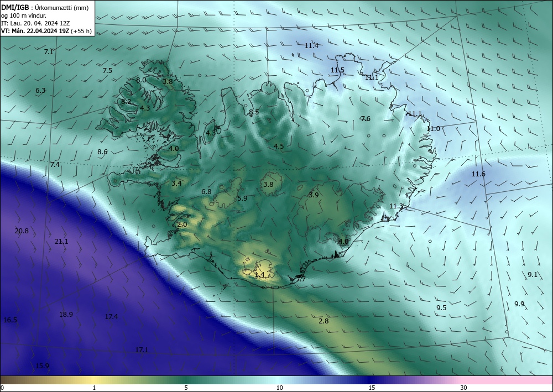553x392 pixels.
Task: Select the 3.4 value label
Action: tap(176, 183)
